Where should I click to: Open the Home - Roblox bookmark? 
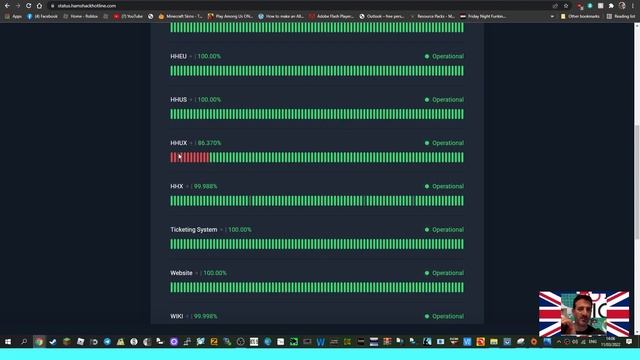pos(80,16)
